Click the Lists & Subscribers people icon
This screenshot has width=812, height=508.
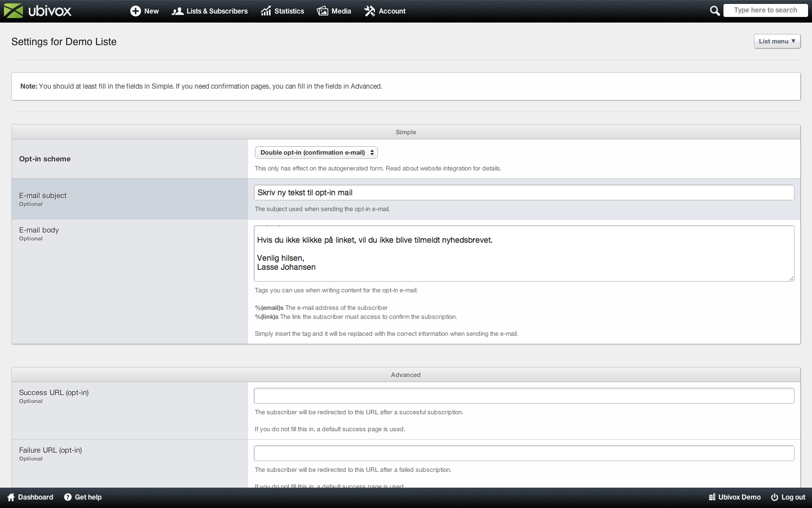click(178, 11)
